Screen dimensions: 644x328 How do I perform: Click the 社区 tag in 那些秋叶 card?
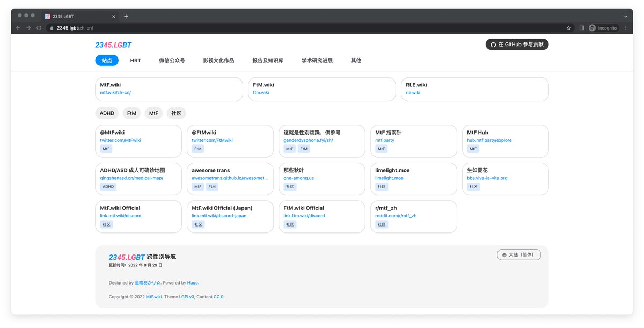(290, 187)
